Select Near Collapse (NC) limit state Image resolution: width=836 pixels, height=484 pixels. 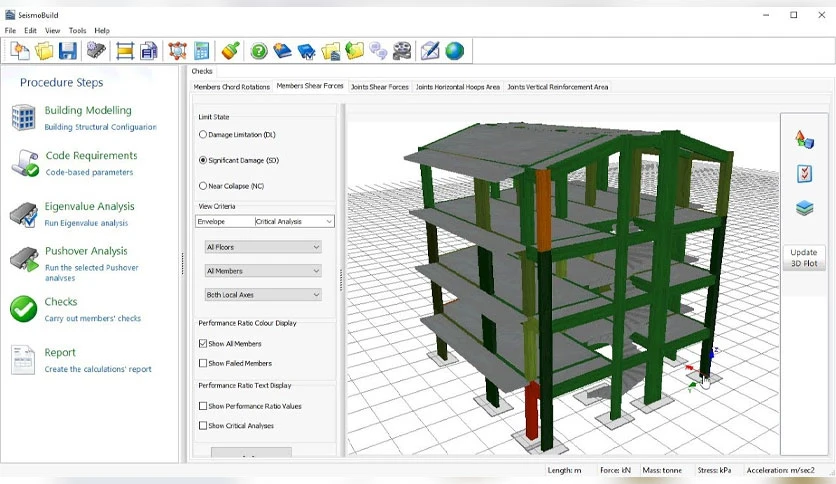pos(203,186)
